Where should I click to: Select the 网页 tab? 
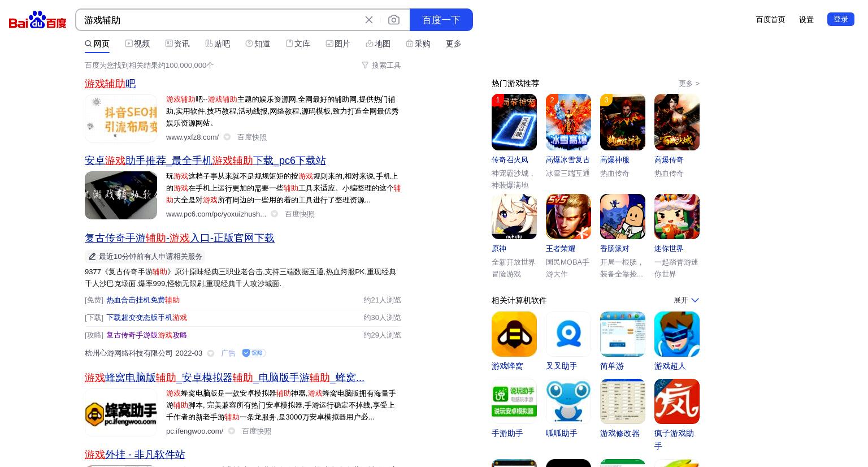97,44
